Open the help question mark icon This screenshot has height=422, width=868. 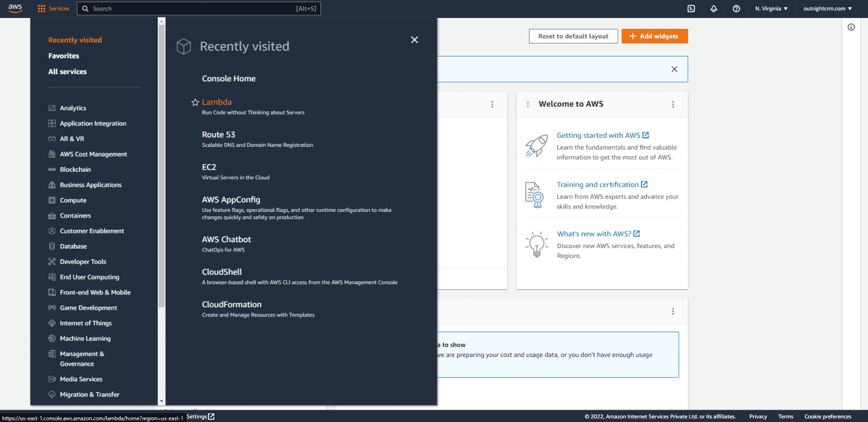click(x=736, y=8)
